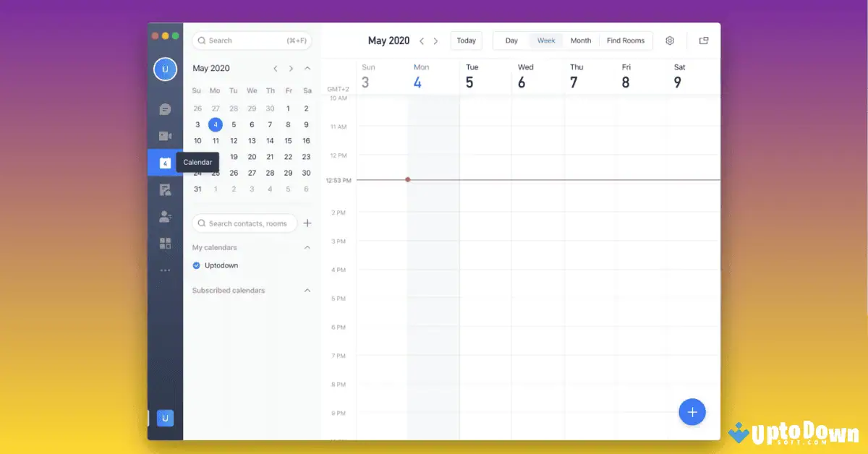Collapse the Subscribed calendars section
Screen dimensions: 868x454
307,290
